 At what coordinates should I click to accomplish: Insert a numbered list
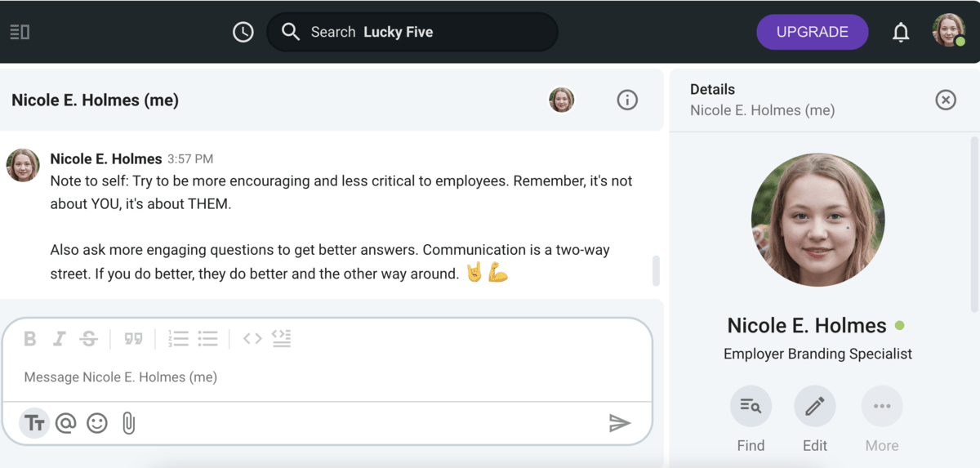tap(178, 338)
